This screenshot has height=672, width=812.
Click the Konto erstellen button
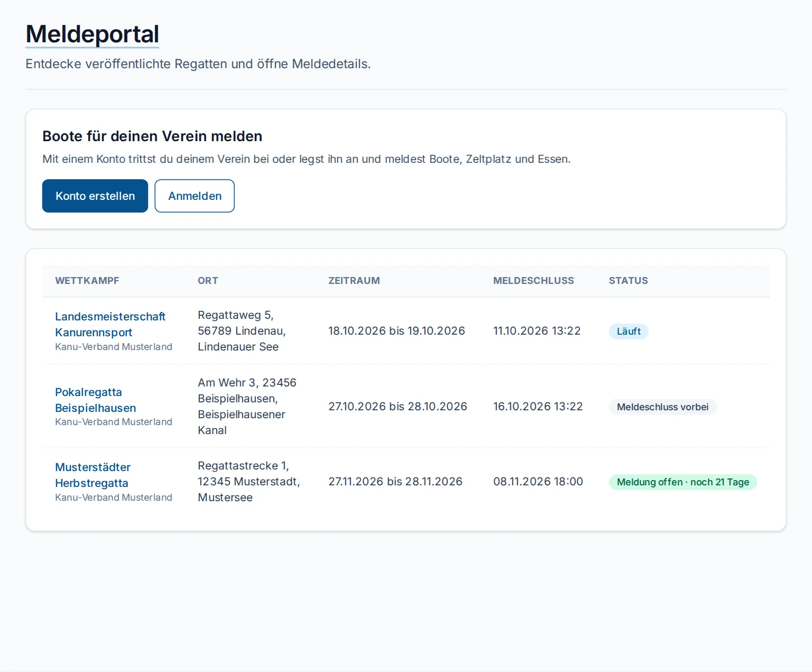click(x=95, y=196)
